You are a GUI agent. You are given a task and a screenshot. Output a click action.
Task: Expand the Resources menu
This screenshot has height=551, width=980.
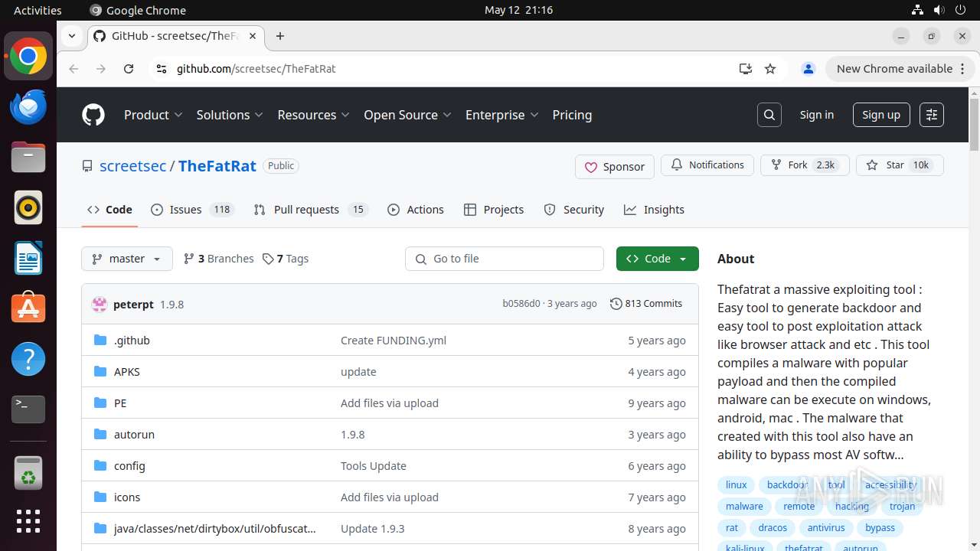pos(313,115)
